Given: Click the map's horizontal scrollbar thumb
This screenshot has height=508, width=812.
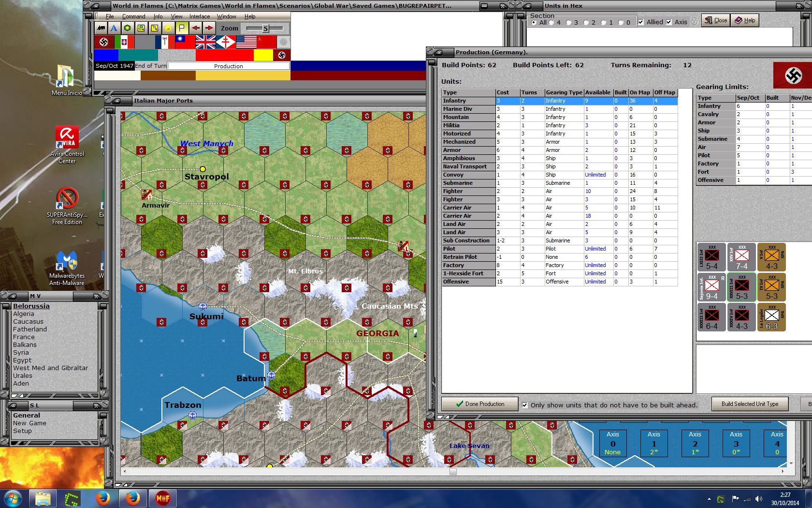Looking at the screenshot, I should click(x=453, y=471).
